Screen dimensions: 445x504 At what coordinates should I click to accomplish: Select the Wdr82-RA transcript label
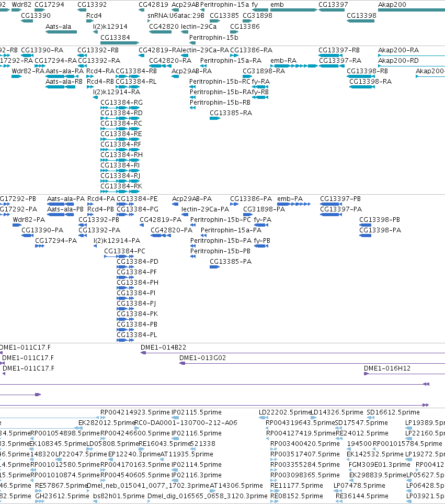click(x=28, y=71)
